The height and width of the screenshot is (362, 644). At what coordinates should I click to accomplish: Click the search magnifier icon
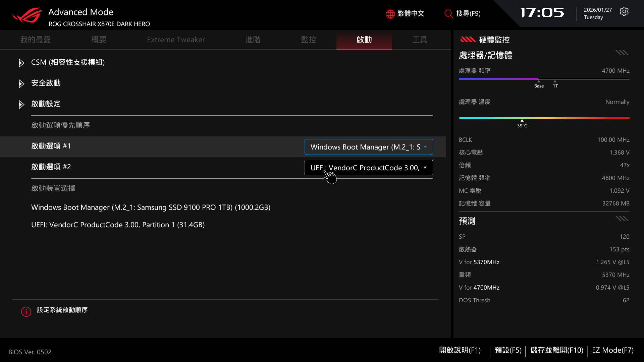(448, 14)
